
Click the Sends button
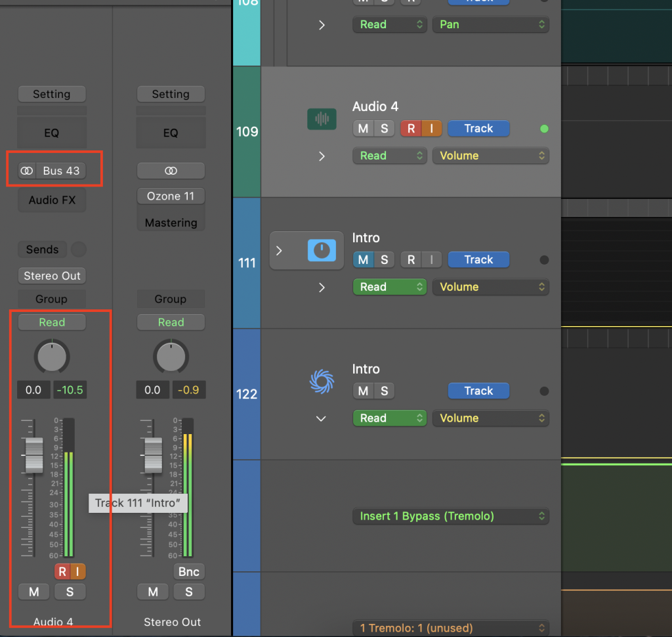43,250
